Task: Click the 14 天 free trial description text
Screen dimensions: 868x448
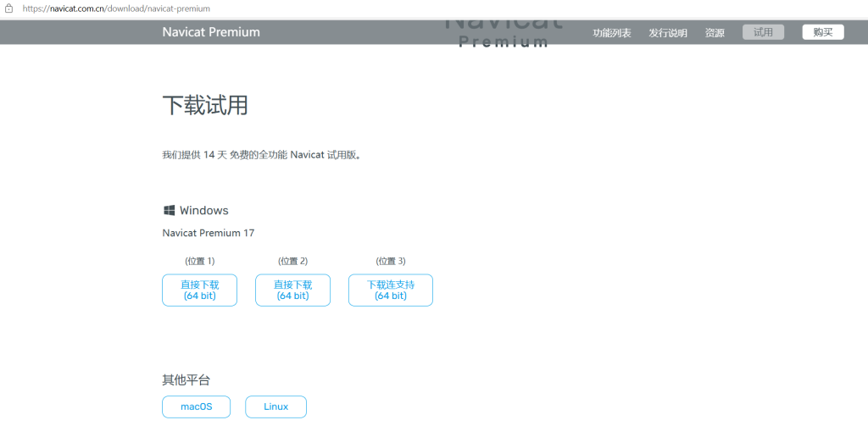Action: tap(262, 155)
